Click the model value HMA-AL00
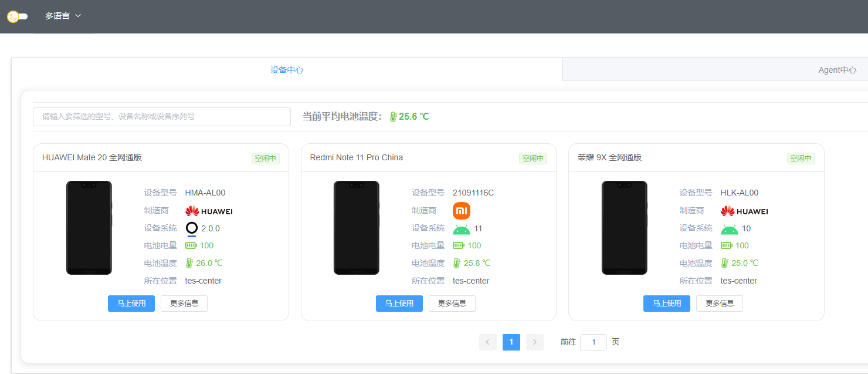Screen dimensions: 868x374 205,193
